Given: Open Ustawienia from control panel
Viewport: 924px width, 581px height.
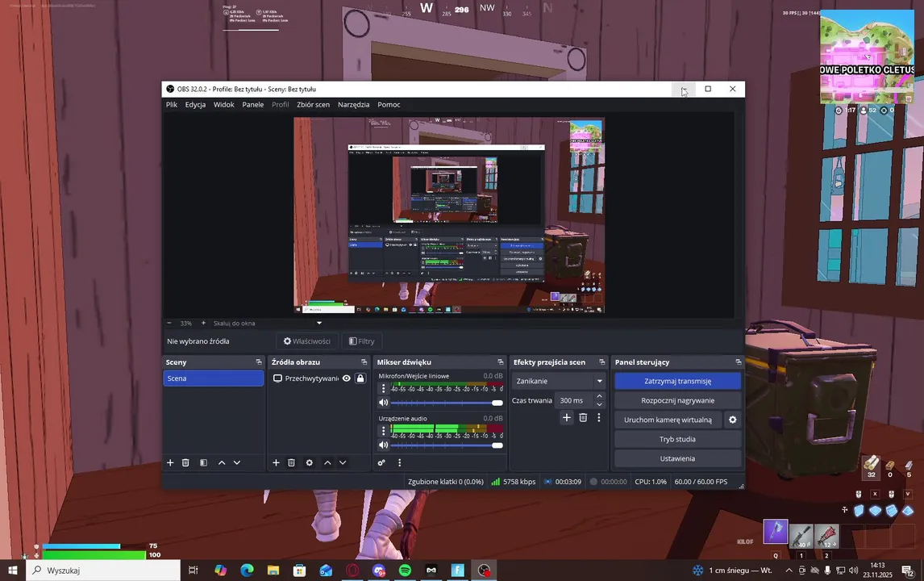Looking at the screenshot, I should (677, 458).
